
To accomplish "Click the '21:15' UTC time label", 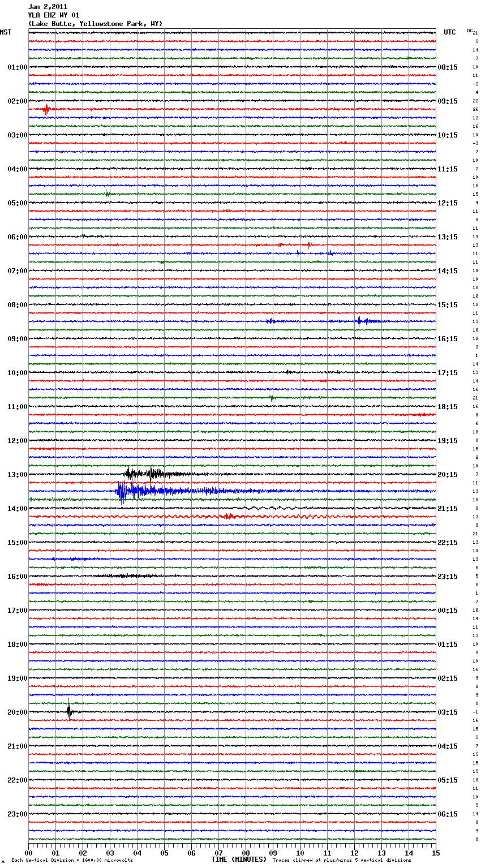I will pos(448,509).
